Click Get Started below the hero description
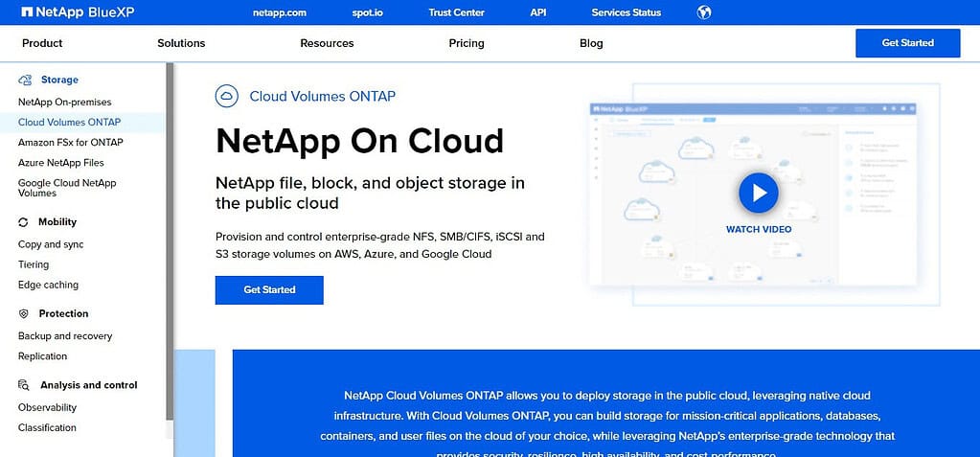 [x=269, y=290]
